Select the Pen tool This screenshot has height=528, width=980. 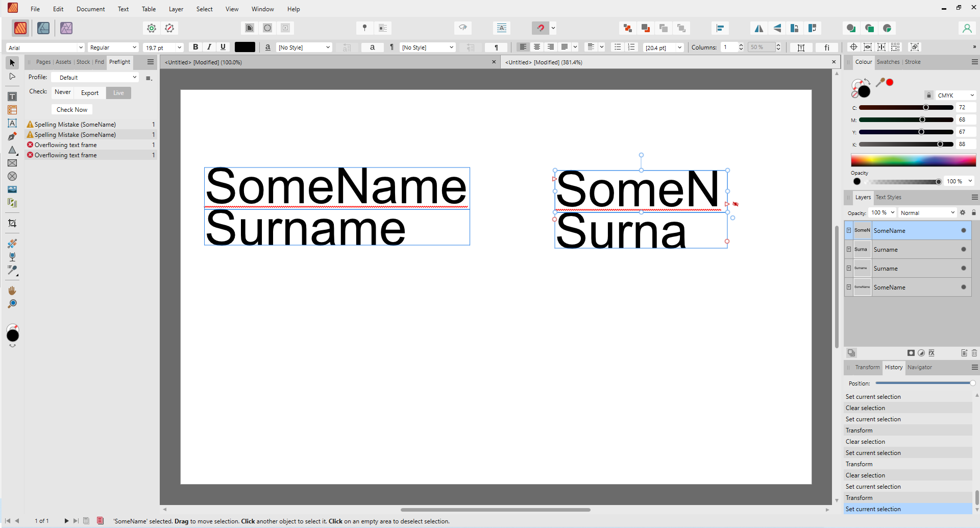click(x=12, y=136)
